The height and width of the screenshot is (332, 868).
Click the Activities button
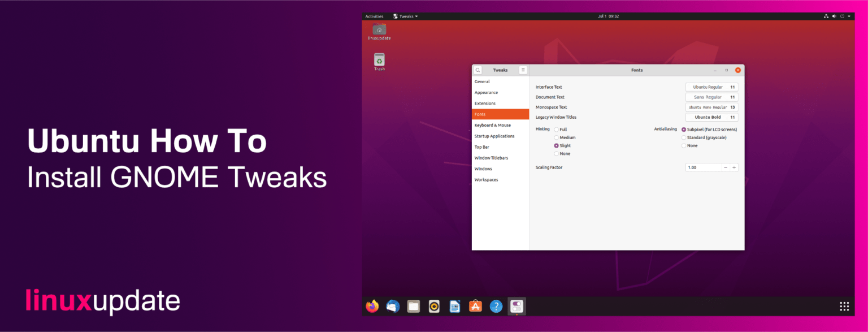(x=374, y=16)
